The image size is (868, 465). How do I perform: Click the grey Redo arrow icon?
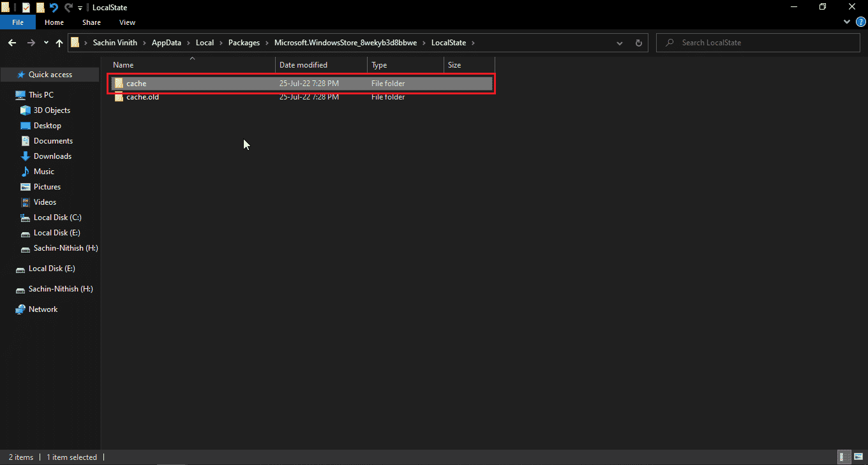tap(68, 8)
